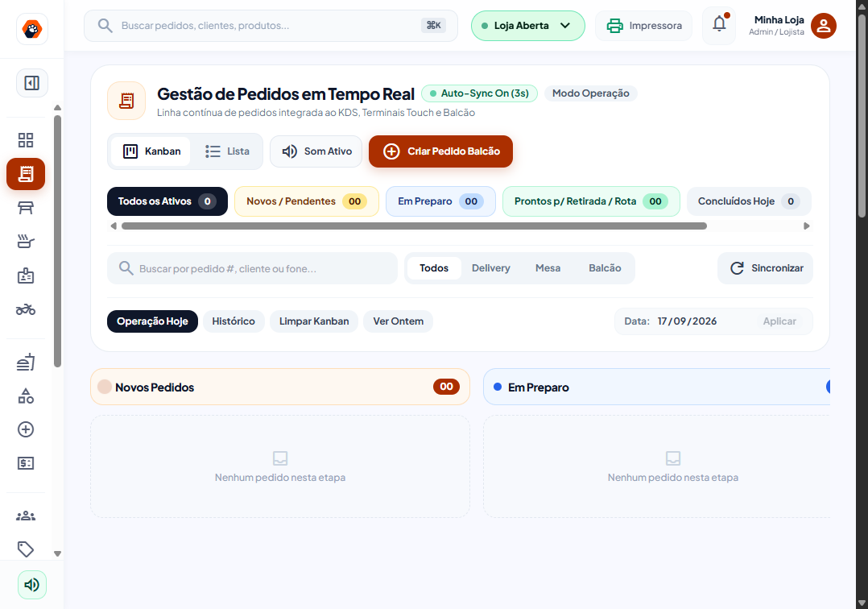Open the menu dish icon in sidebar
The height and width of the screenshot is (609, 868).
click(x=26, y=362)
